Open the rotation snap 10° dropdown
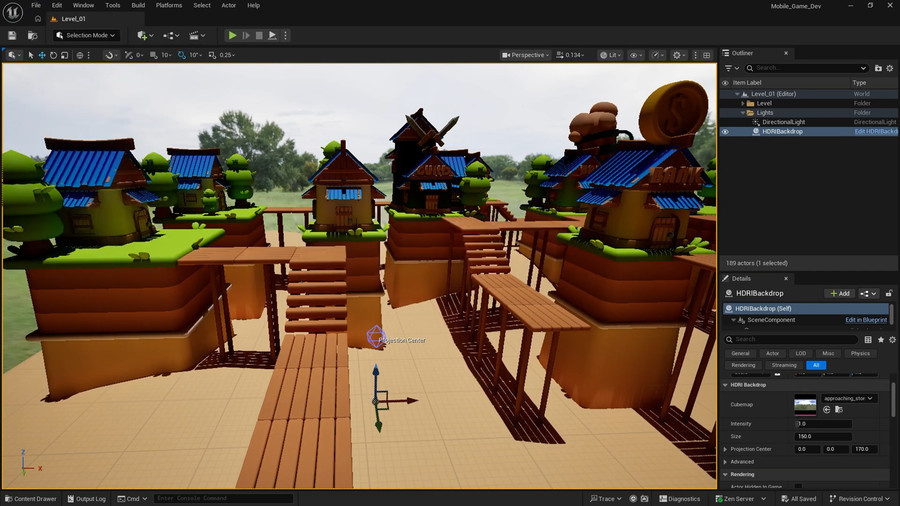Image resolution: width=900 pixels, height=506 pixels. click(195, 55)
